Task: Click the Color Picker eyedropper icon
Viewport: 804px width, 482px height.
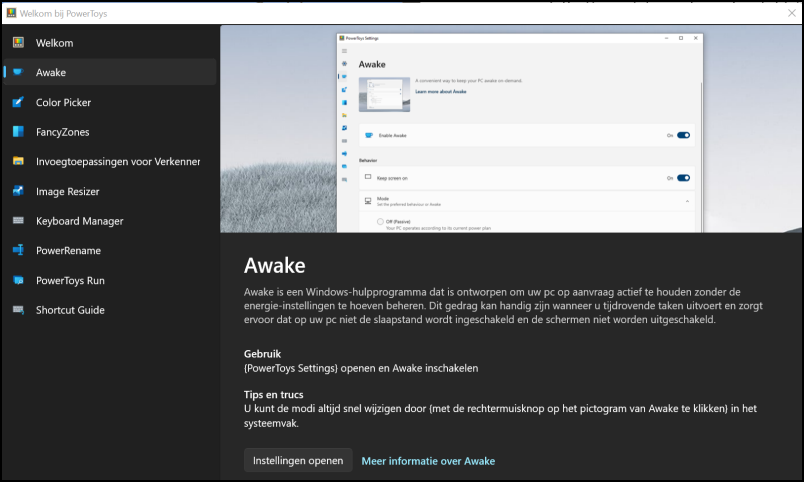Action: (x=18, y=102)
